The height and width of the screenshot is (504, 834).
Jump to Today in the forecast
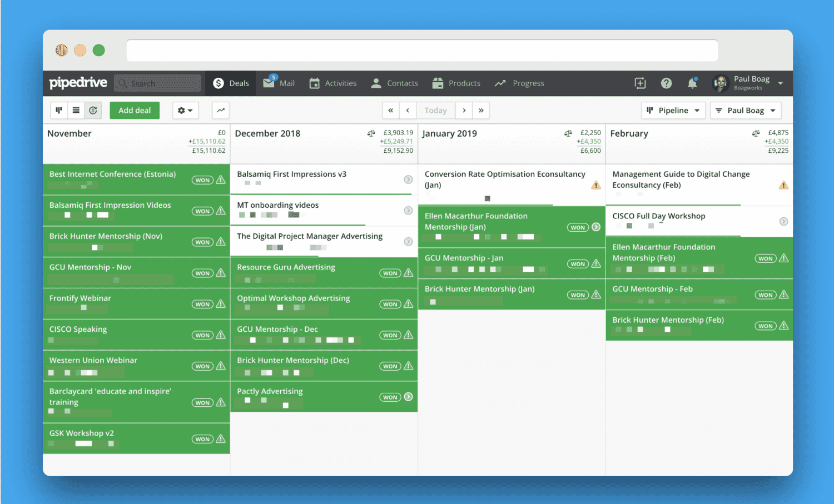(435, 111)
